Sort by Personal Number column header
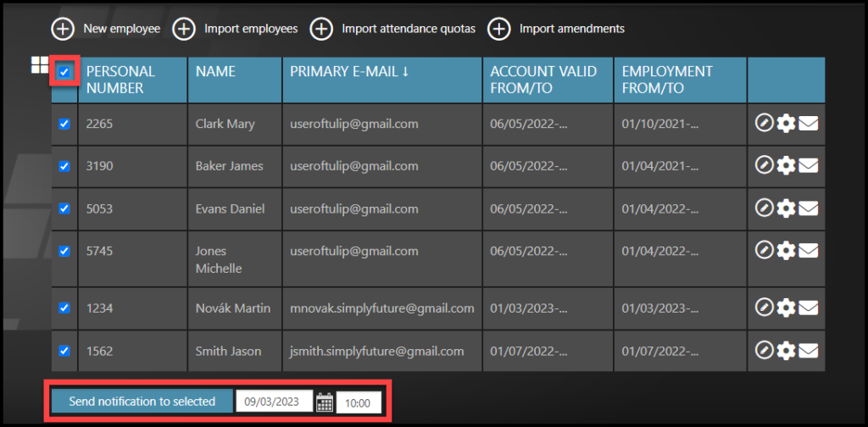Screen dimensions: 868x427 click(120, 80)
